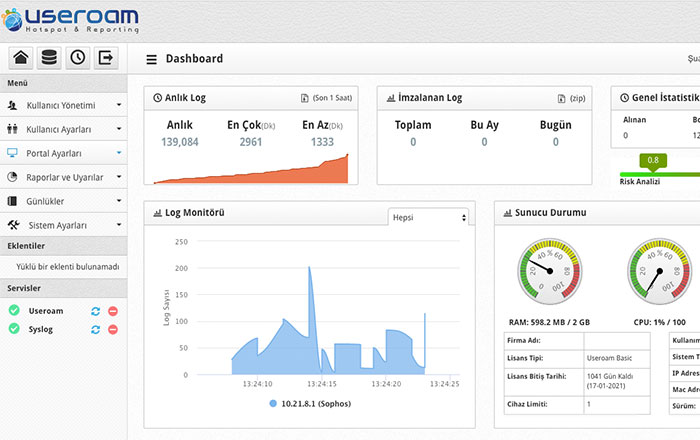Click the Useroam green status check
The height and width of the screenshot is (440, 700).
[x=14, y=310]
